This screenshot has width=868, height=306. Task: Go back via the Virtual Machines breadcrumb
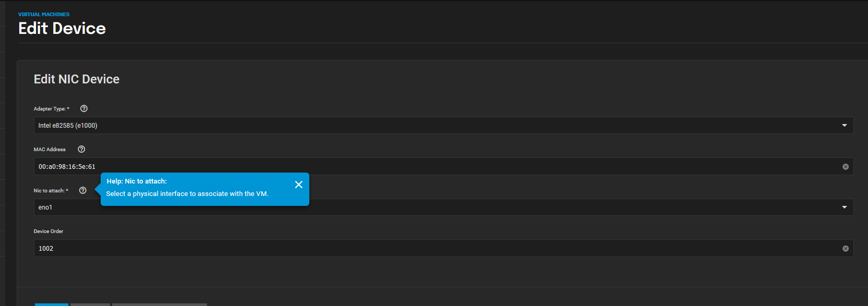click(x=44, y=15)
